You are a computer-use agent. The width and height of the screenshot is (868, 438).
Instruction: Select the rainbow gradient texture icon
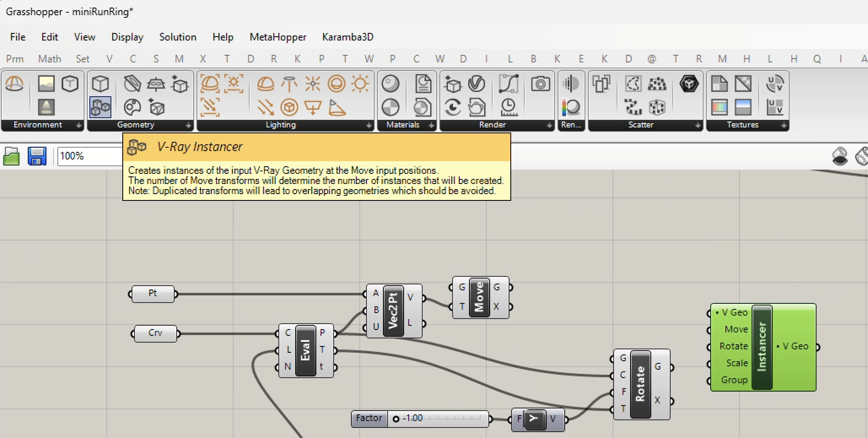coord(720,107)
